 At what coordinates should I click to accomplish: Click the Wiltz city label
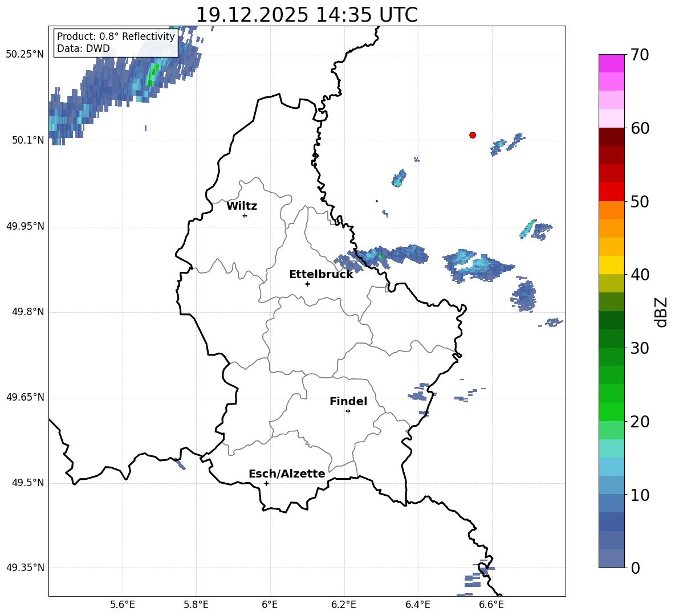click(242, 206)
